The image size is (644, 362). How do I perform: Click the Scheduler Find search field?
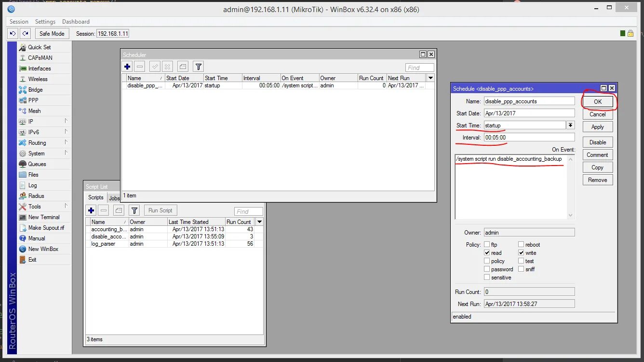tap(420, 68)
